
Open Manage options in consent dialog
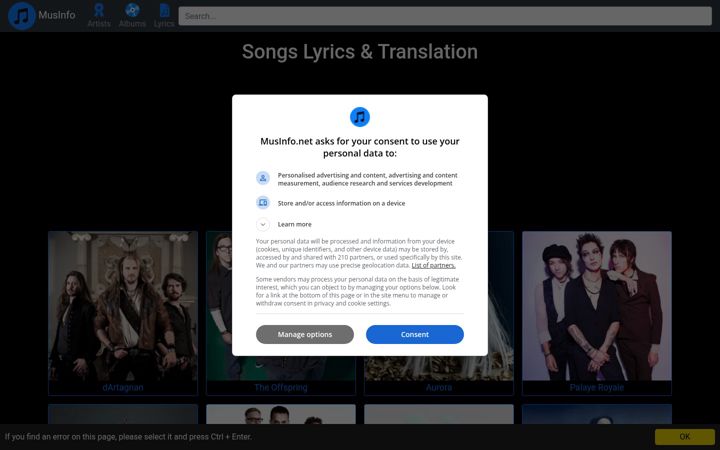tap(305, 334)
